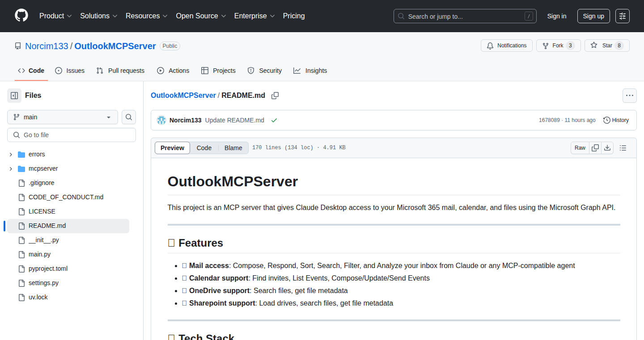This screenshot has height=340, width=644.
Task: Open the Update README.md commit message
Action: (235, 120)
